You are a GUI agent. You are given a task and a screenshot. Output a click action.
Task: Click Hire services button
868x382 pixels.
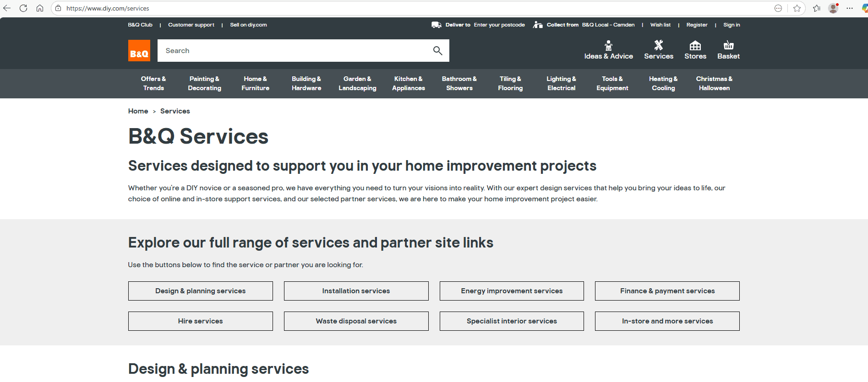201,321
